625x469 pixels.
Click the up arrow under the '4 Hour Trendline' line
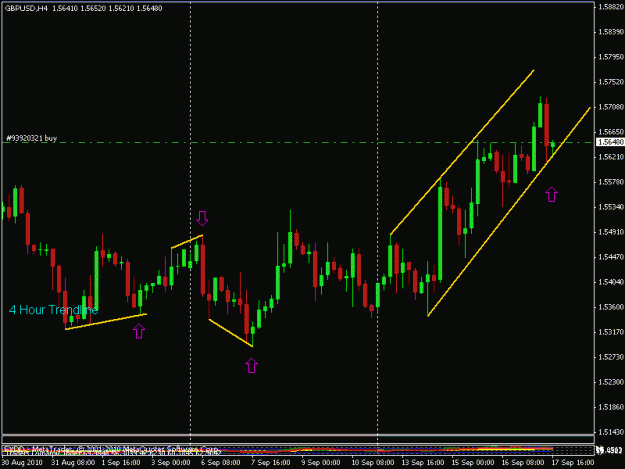click(x=139, y=331)
